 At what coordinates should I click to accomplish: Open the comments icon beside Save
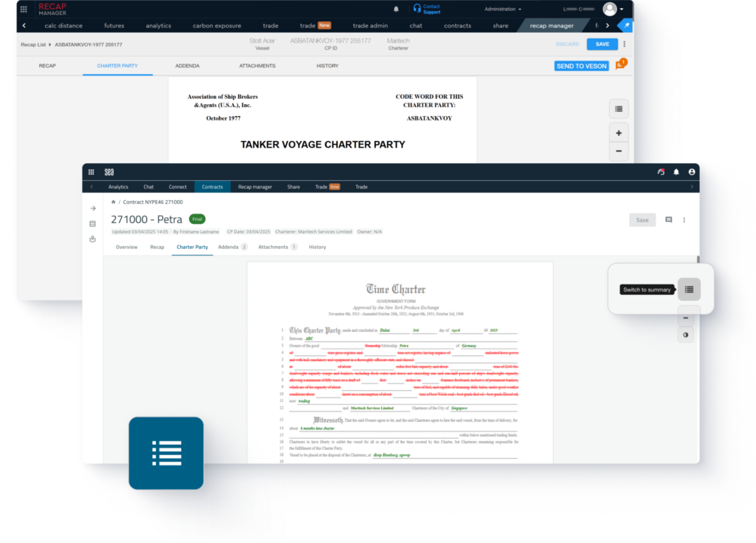pos(669,220)
